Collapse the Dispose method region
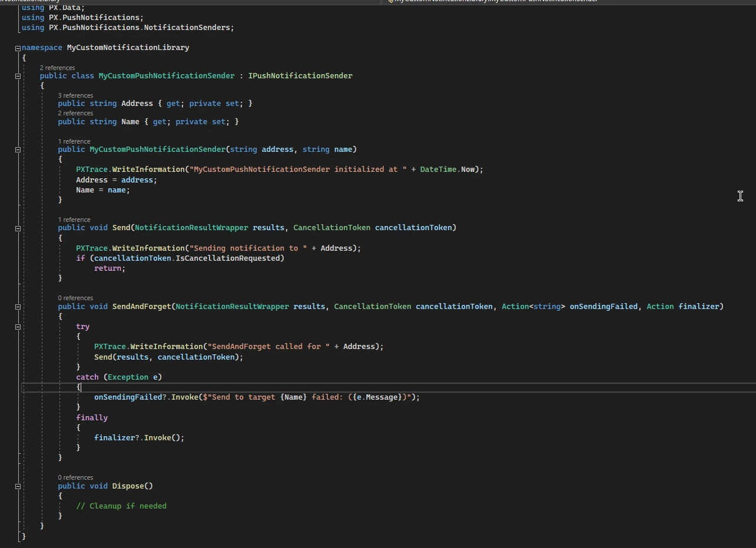The height and width of the screenshot is (548, 756). [x=18, y=486]
